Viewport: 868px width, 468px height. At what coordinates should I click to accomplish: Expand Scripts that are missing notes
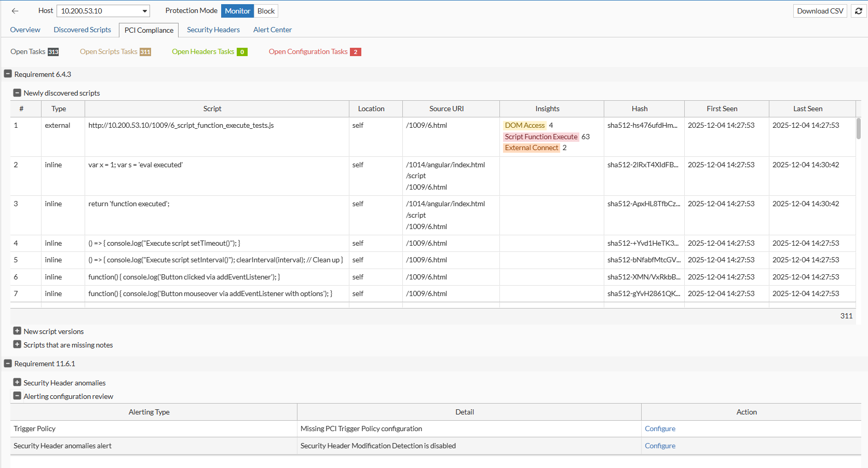17,345
